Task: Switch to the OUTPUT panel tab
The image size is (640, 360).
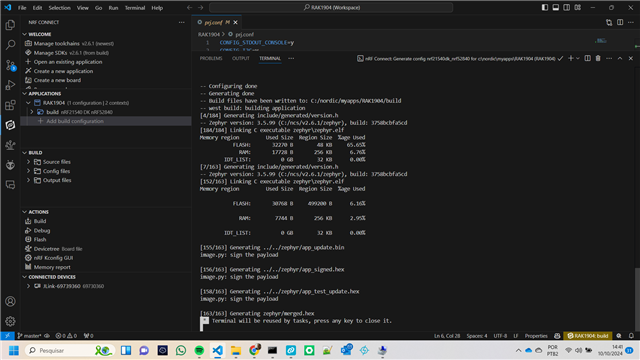Action: click(x=241, y=58)
